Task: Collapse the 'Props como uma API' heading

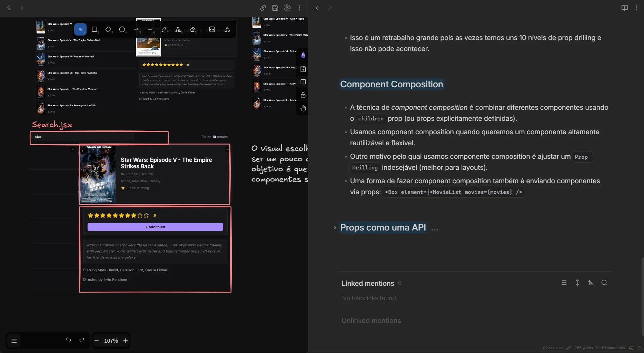Action: click(335, 228)
